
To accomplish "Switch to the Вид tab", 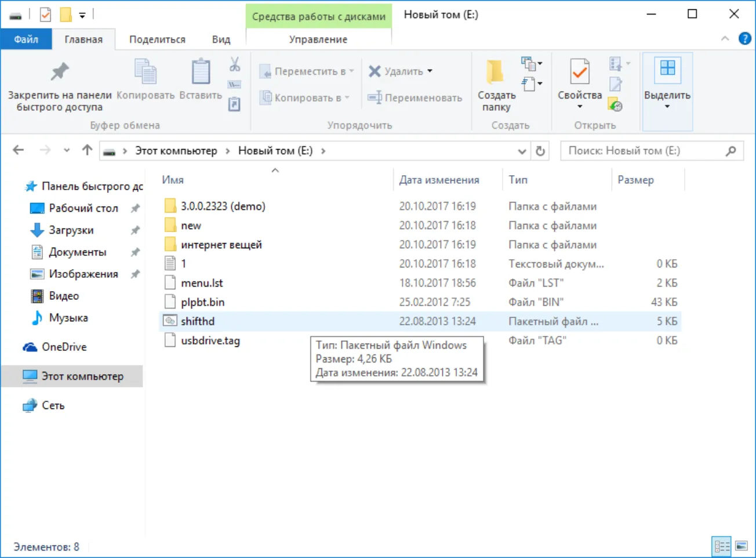I will click(221, 39).
